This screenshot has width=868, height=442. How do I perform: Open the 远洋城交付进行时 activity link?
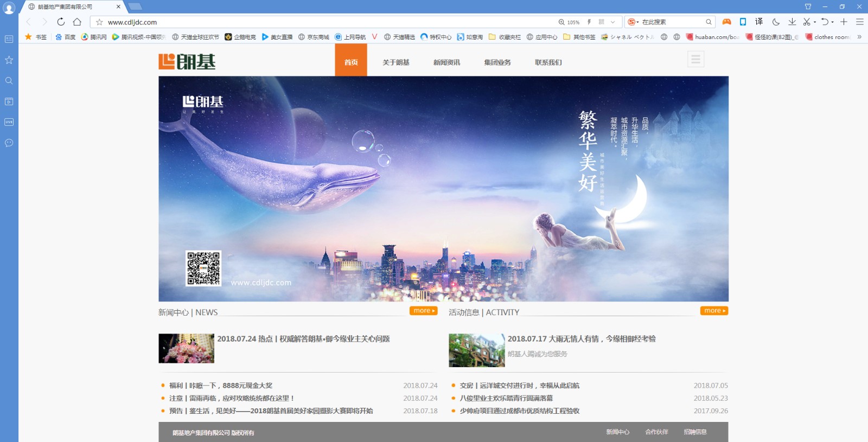[x=519, y=386]
